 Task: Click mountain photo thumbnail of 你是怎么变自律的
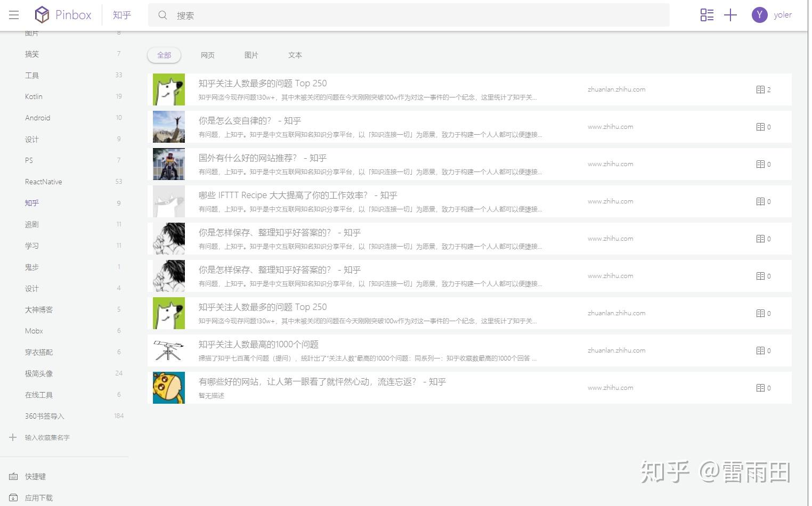(169, 127)
